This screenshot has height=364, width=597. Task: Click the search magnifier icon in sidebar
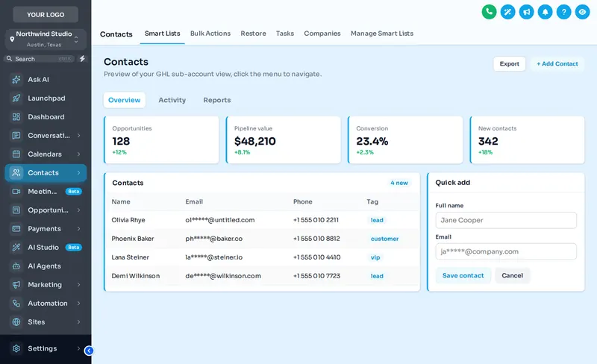click(x=9, y=59)
